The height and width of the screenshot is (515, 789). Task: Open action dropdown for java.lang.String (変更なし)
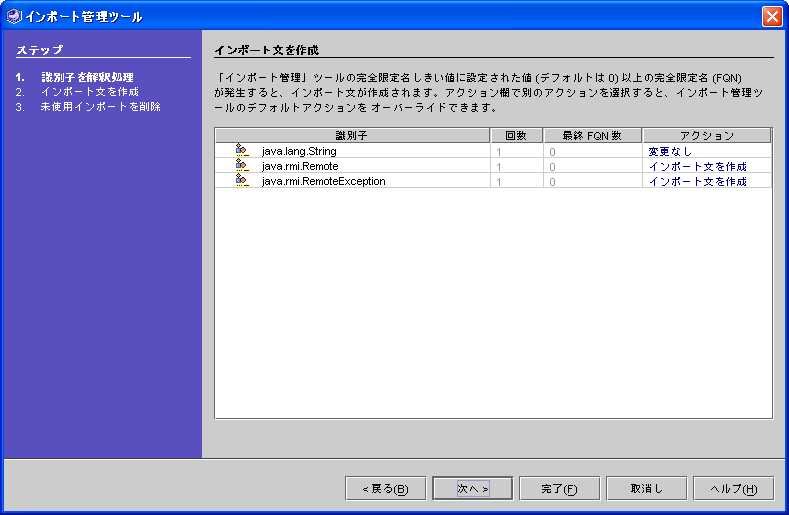tap(707, 151)
